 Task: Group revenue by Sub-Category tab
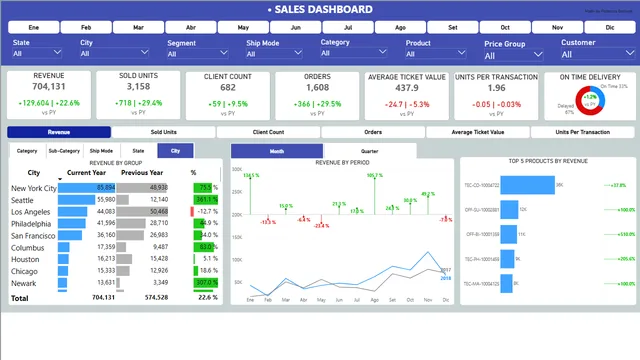(x=64, y=151)
